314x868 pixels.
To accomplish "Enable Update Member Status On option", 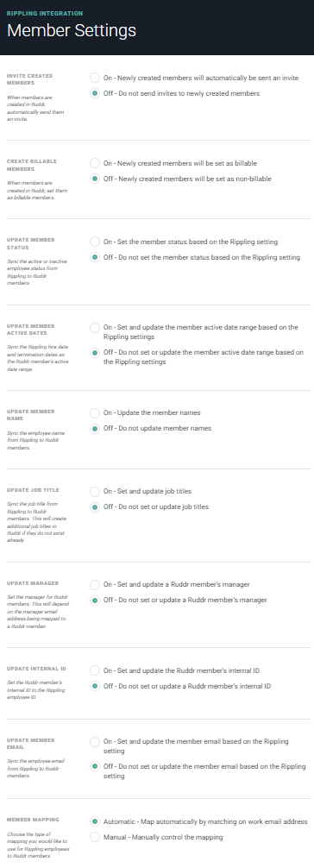I will 95,242.
